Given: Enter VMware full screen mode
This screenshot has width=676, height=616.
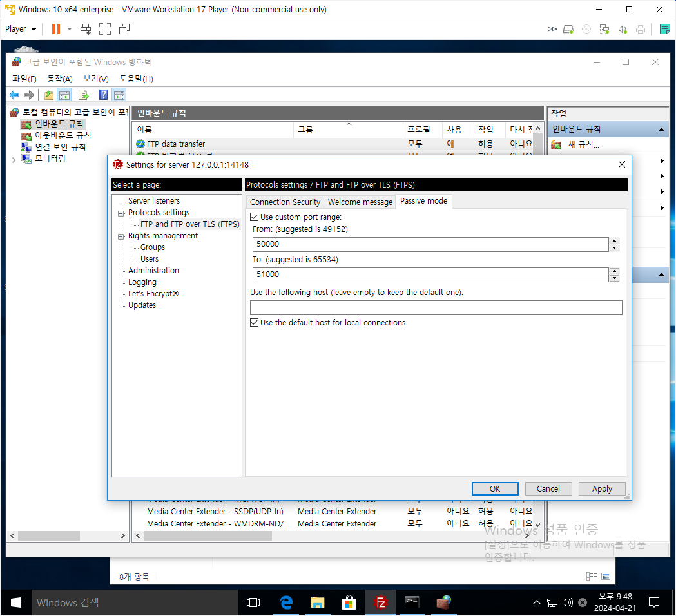Looking at the screenshot, I should [x=105, y=29].
